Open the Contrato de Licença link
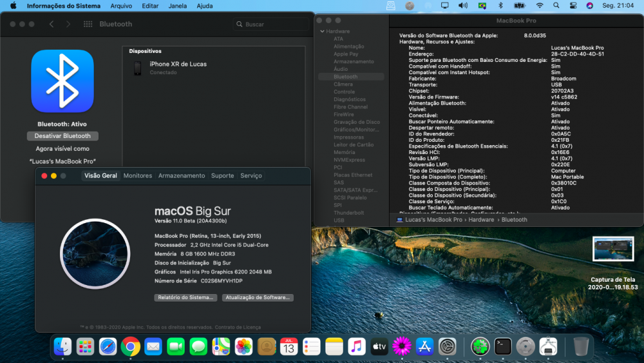The height and width of the screenshot is (363, 644). [238, 328]
